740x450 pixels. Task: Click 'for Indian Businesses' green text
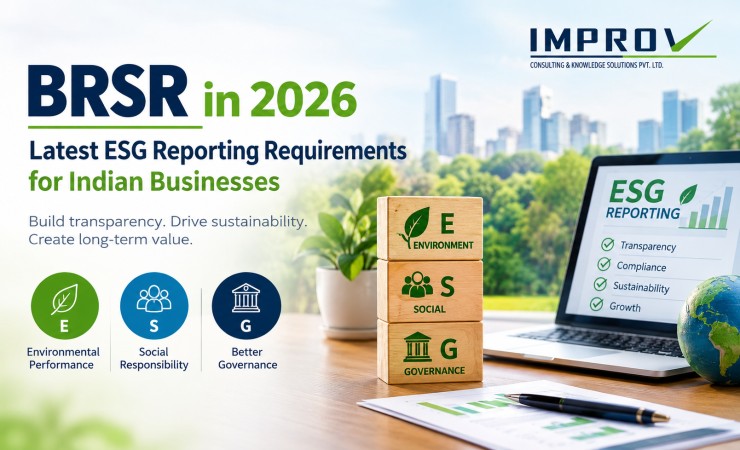coord(154,182)
